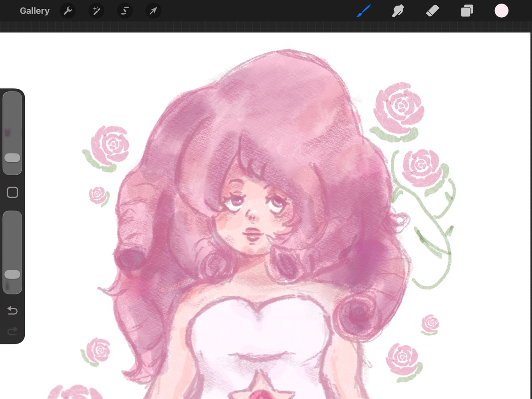Activate the Selection tool
Screen dimensions: 532x399
[x=125, y=11]
